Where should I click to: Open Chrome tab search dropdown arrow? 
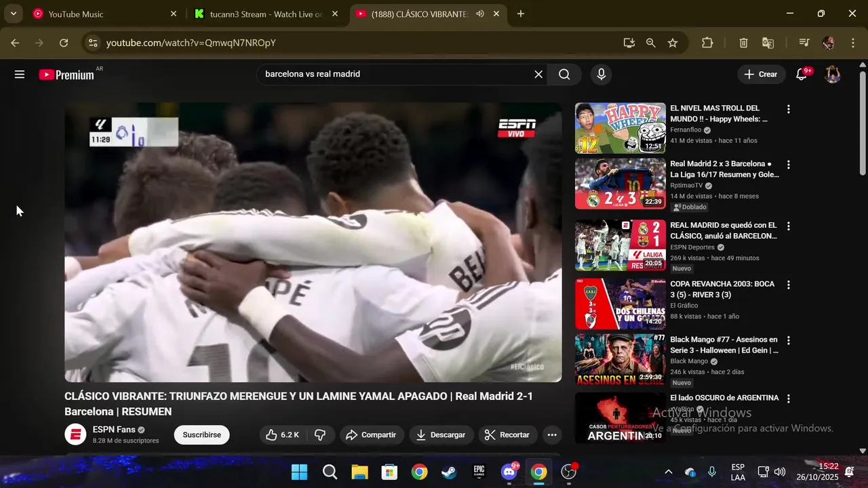point(13,14)
